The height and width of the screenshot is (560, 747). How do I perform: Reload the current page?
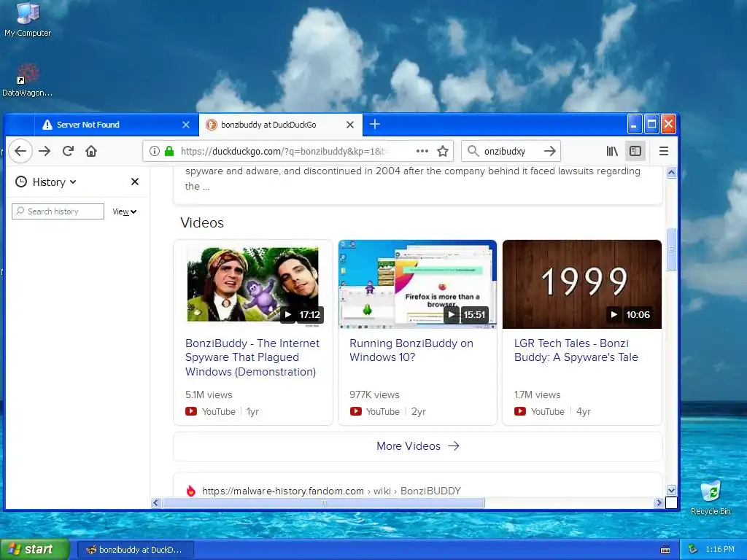pos(68,151)
